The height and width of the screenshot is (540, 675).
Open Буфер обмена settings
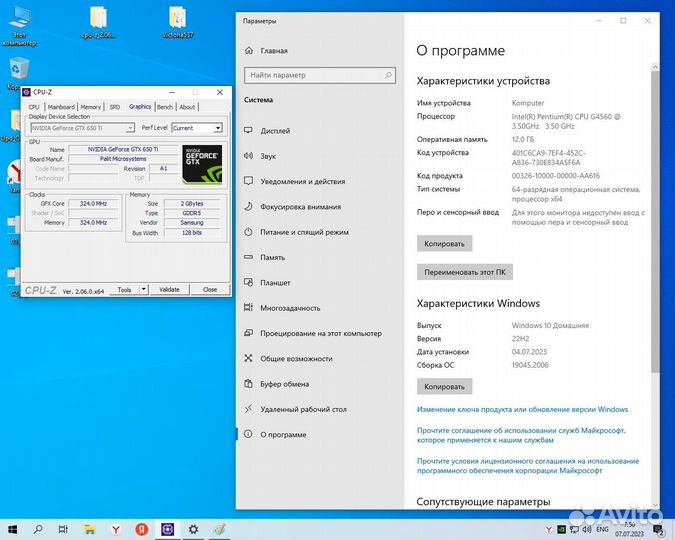point(284,384)
